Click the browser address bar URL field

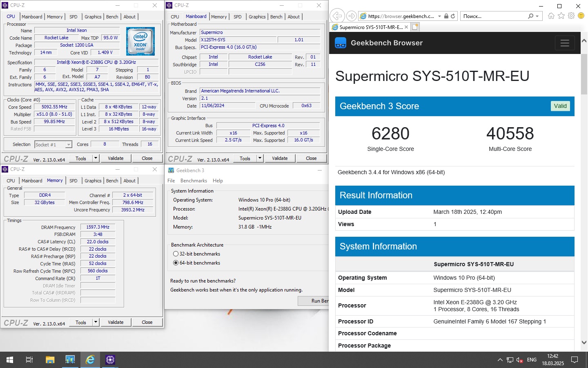click(x=400, y=16)
